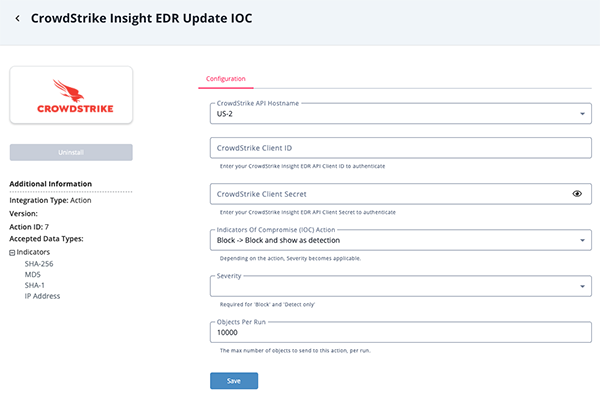
Task: Switch to the Configuration tab
Action: [226, 79]
